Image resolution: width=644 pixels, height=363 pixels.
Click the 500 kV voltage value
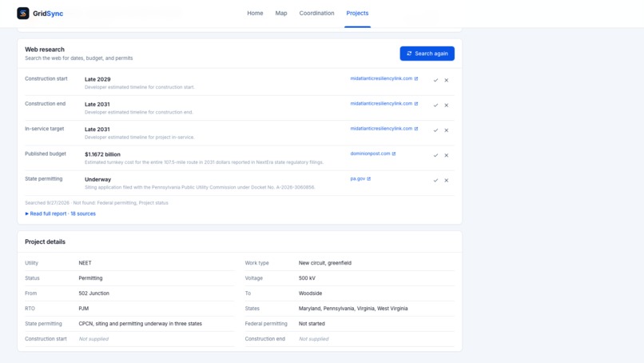[307, 278]
